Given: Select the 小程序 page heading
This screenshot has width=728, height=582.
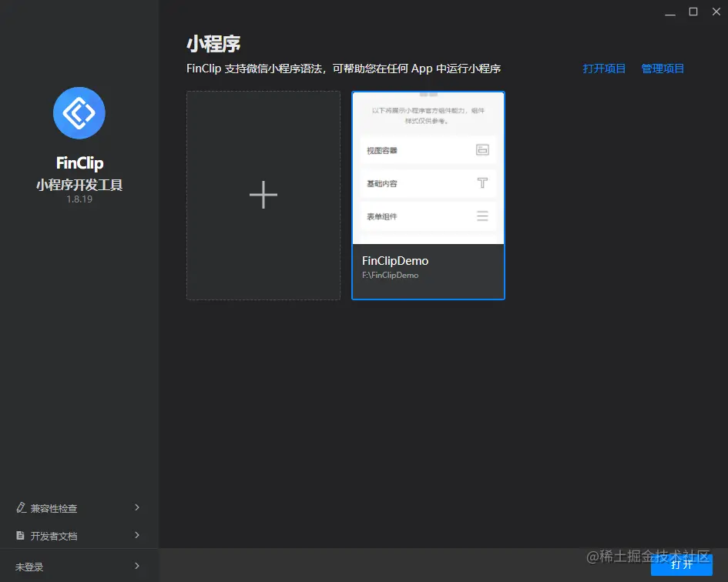Looking at the screenshot, I should coord(214,44).
